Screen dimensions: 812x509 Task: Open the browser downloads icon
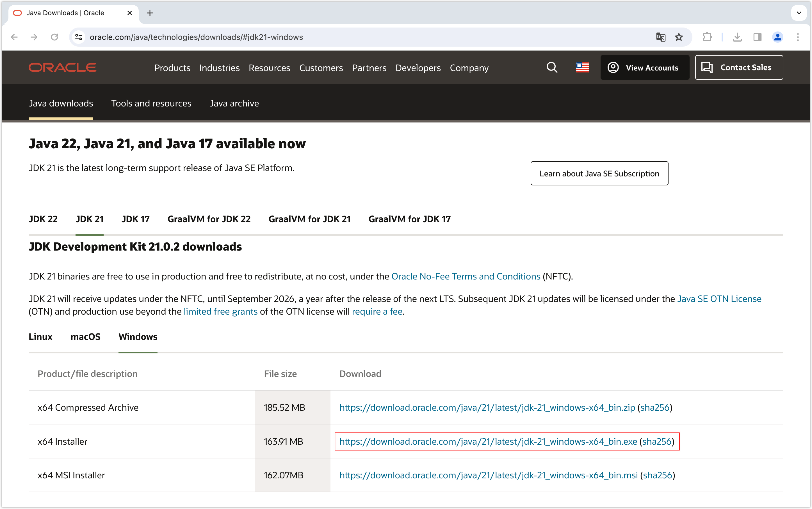pos(738,37)
